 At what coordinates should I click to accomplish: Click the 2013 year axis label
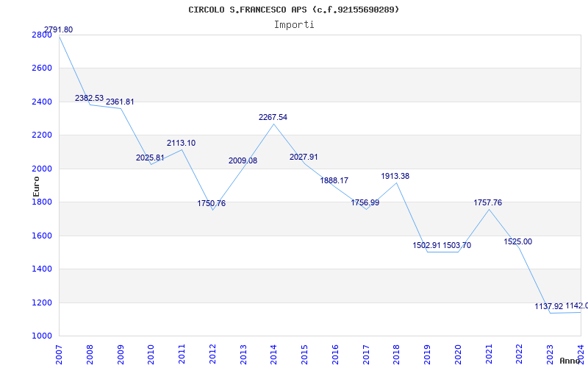(243, 355)
